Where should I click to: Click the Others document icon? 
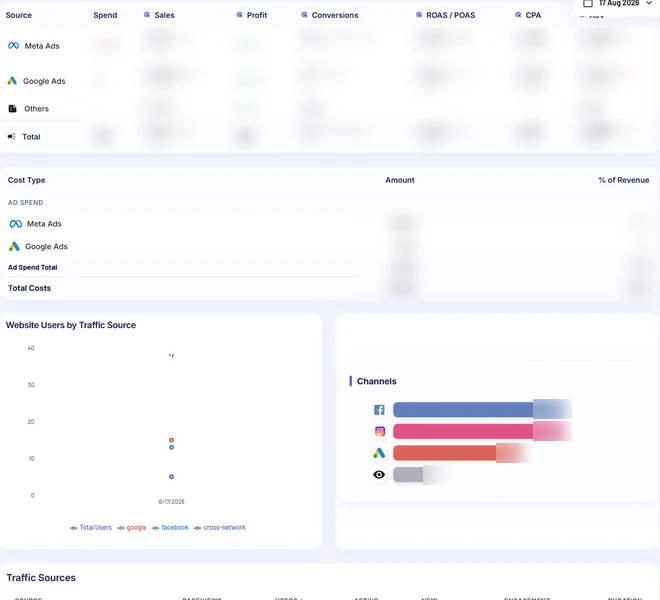tap(13, 109)
